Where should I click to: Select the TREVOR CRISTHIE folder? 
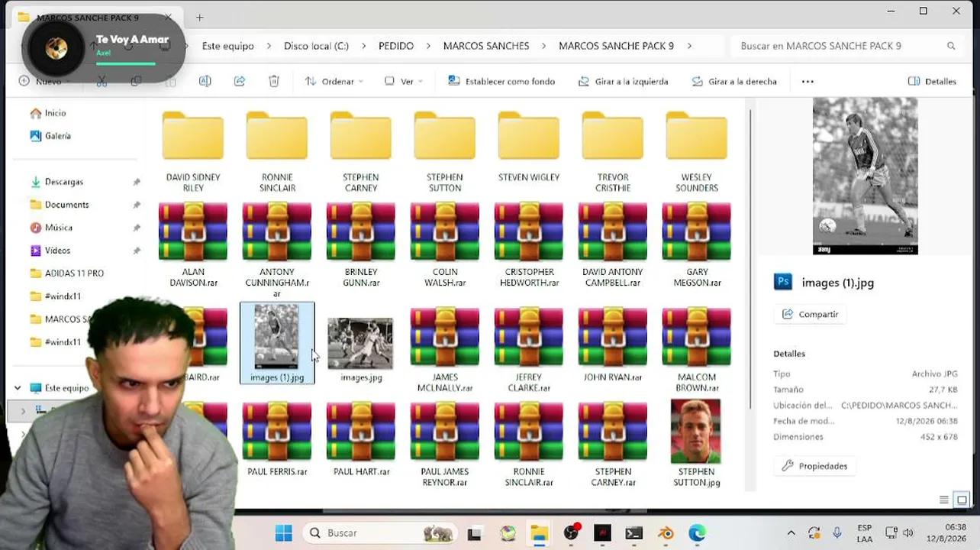point(613,151)
